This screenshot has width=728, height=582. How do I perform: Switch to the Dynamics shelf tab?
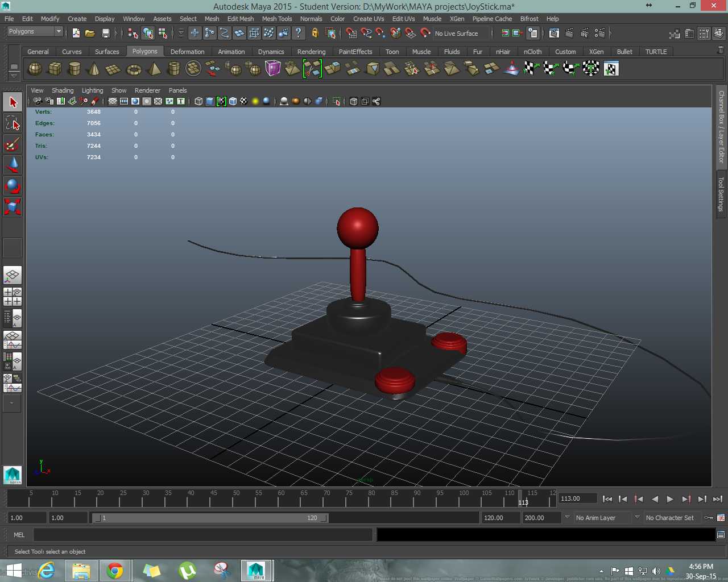point(271,52)
